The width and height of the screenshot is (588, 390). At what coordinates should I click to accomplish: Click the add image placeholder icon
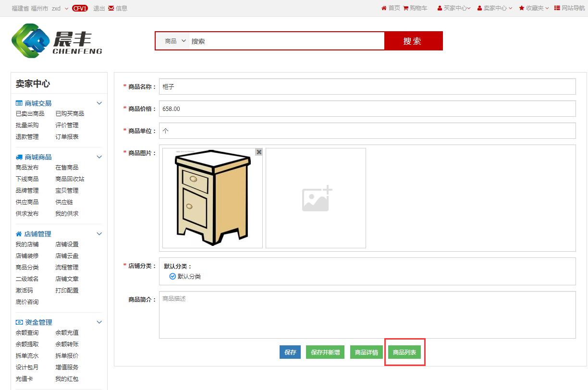click(317, 198)
